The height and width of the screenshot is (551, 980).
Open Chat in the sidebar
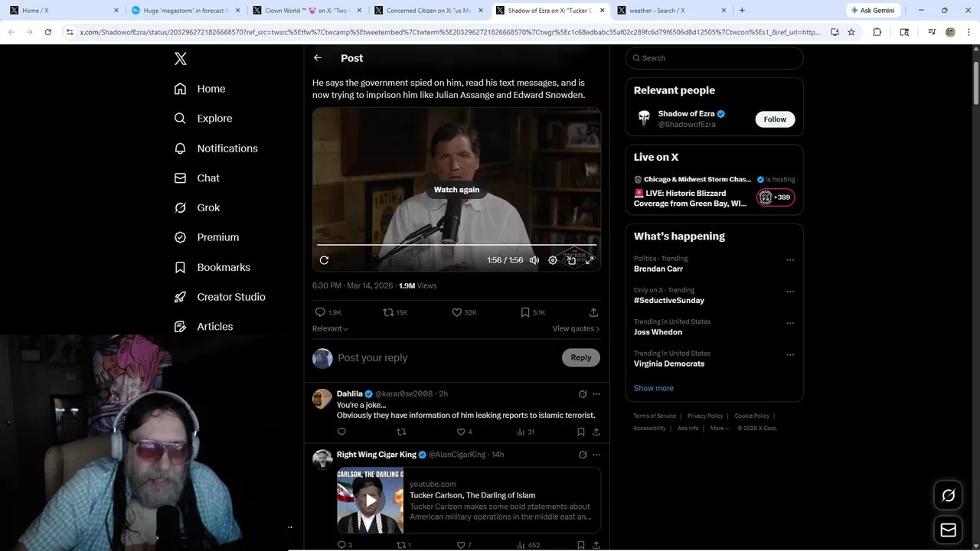(197, 178)
